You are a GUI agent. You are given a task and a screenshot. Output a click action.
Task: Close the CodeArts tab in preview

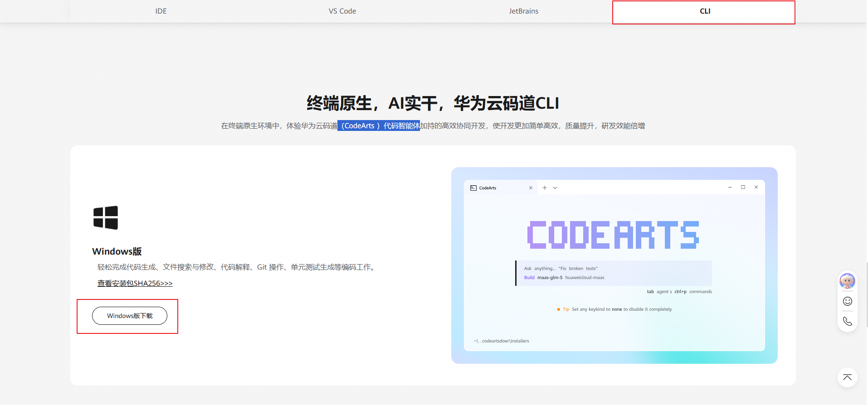tap(531, 188)
